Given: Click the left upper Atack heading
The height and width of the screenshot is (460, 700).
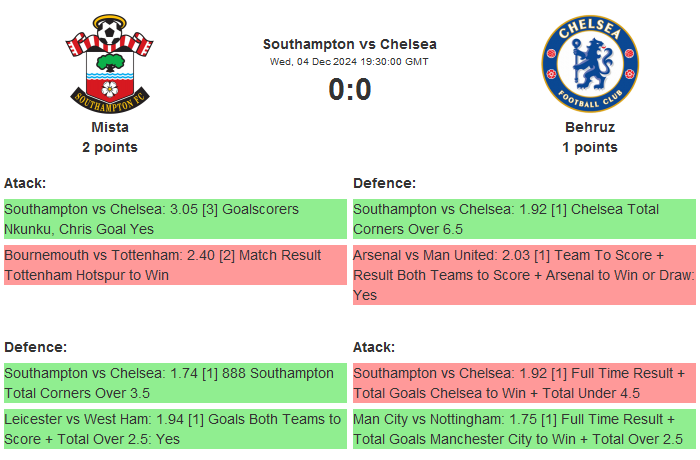Looking at the screenshot, I should coord(25,183).
